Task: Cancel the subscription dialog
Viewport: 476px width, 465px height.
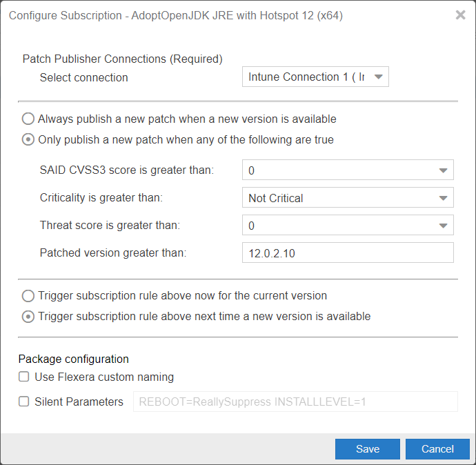Action: pos(437,449)
